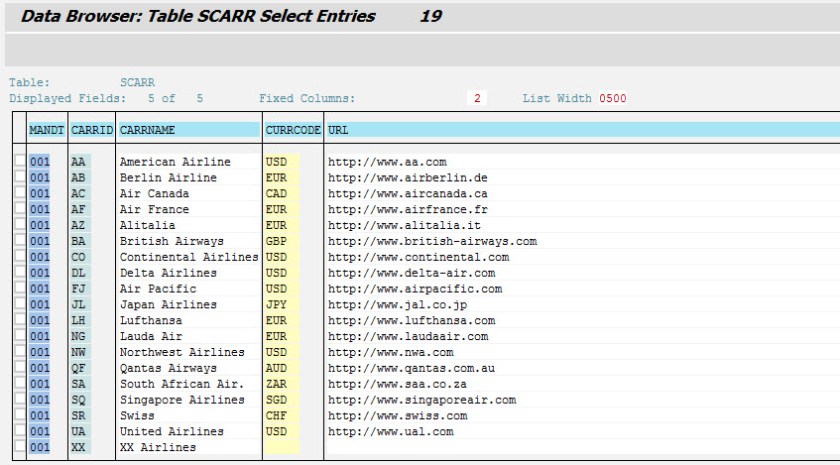Mark the Air France row checkbox
840x465 pixels.
click(x=20, y=209)
